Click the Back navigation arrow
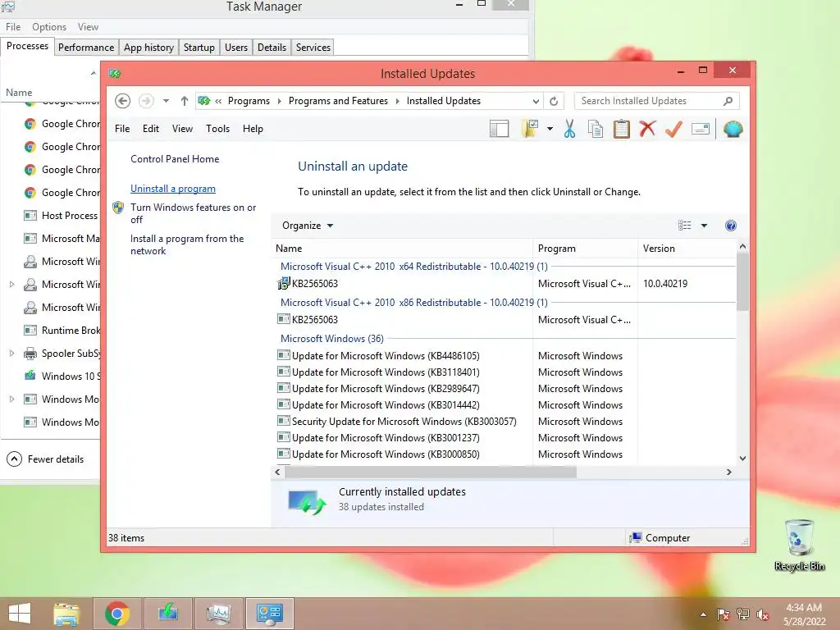 (x=122, y=101)
